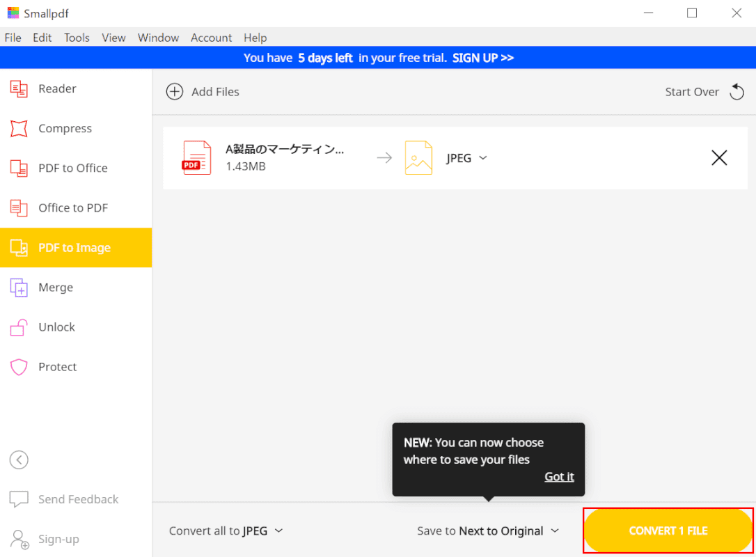The width and height of the screenshot is (756, 557).
Task: Collapse the sidebar with the back arrow
Action: (19, 460)
